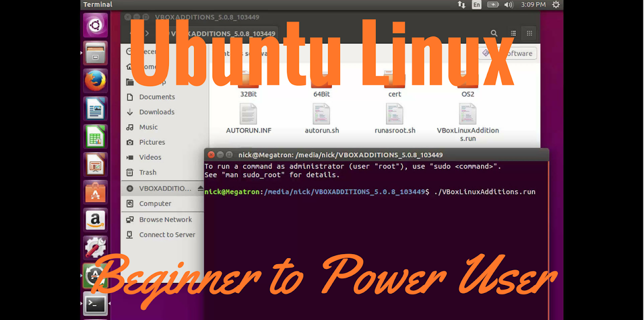Open LibreOffice Calc from the dock

95,136
